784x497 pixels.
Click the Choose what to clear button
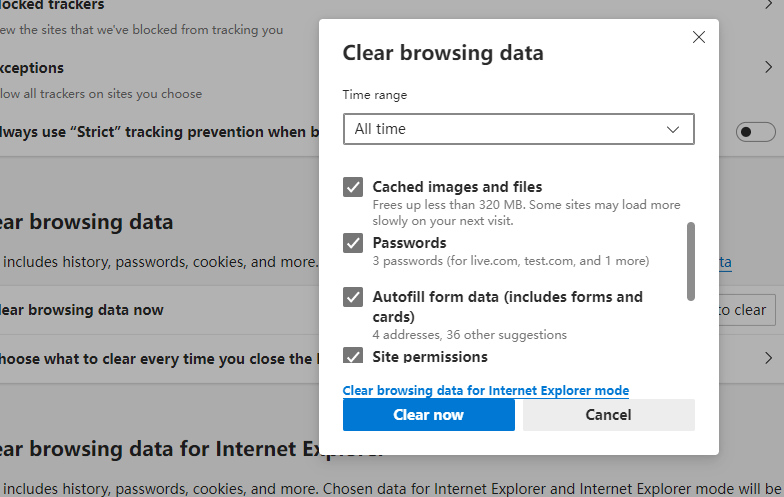point(747,310)
